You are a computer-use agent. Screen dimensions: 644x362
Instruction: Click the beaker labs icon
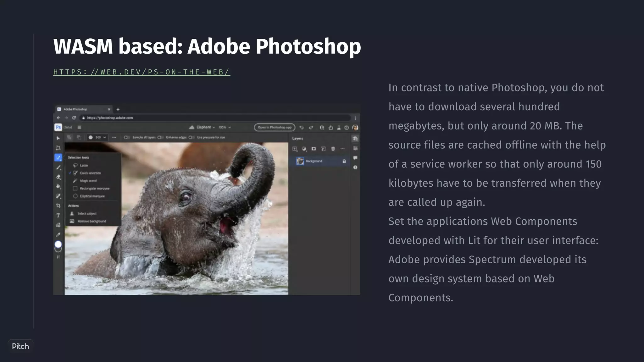tap(339, 127)
